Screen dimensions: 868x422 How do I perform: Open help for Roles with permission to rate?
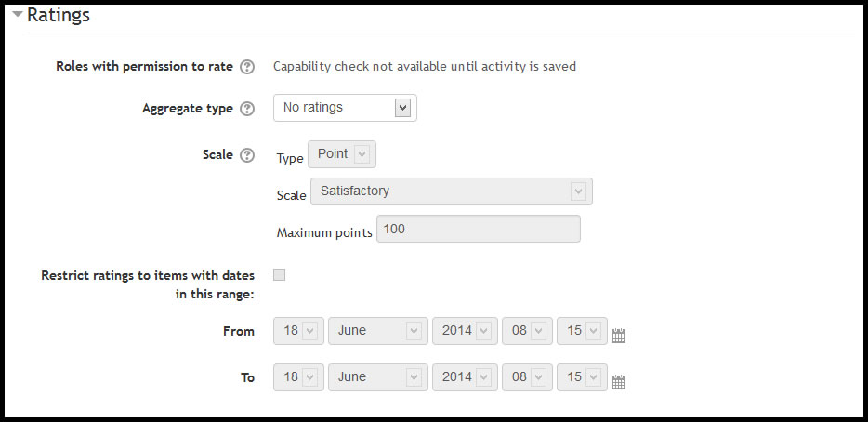tap(247, 67)
